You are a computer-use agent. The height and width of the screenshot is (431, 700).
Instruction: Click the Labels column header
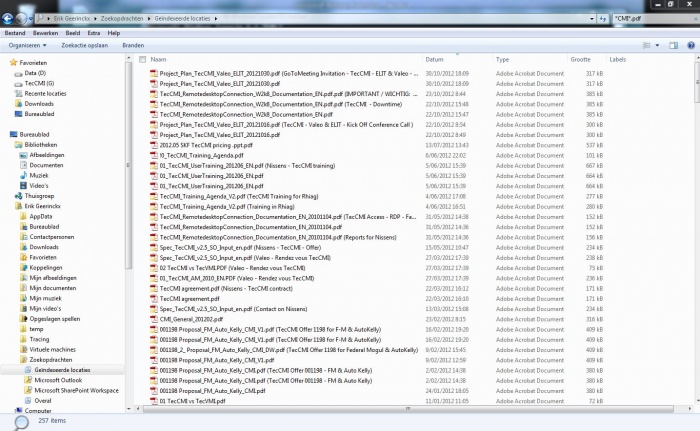[618, 59]
